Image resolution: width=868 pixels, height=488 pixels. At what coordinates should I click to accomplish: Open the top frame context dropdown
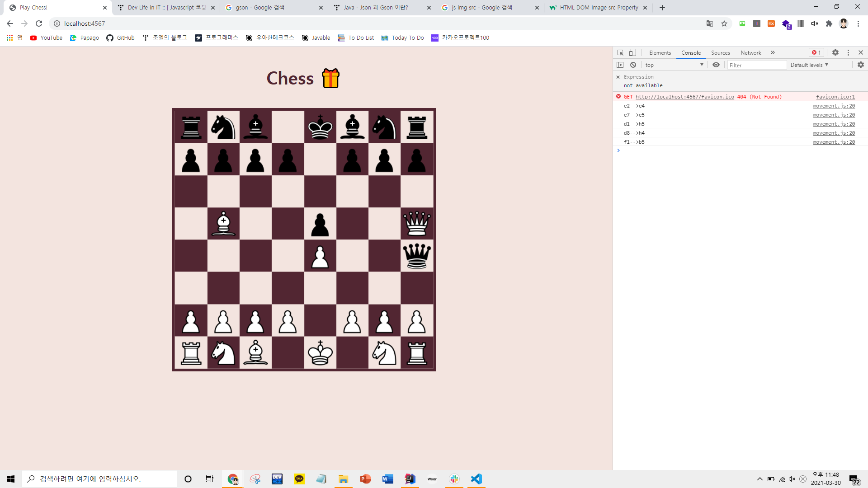[x=674, y=65]
